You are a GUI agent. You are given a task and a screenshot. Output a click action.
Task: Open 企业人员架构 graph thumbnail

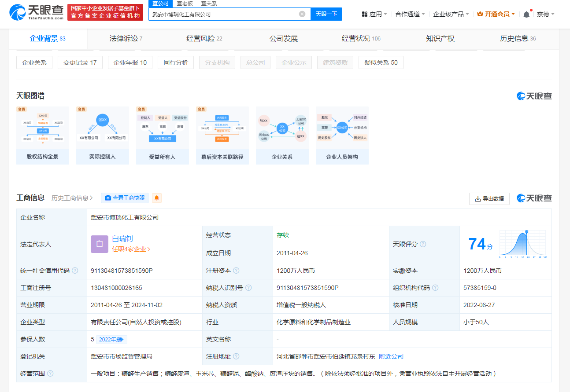coord(342,136)
